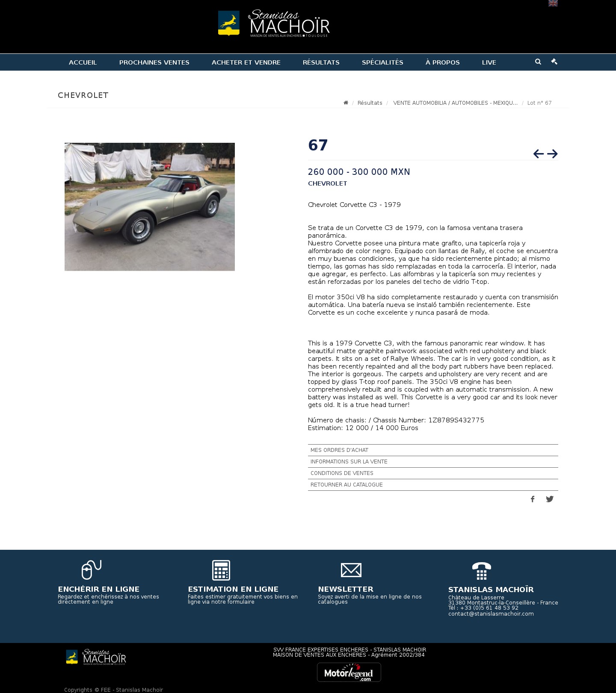
Task: Open Prochaines Ventes menu
Action: coord(154,62)
